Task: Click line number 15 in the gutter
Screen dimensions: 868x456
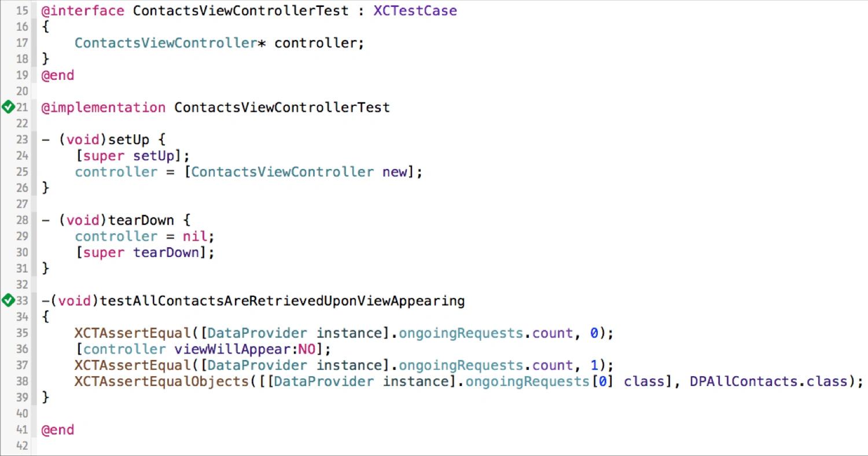Action: [x=22, y=10]
